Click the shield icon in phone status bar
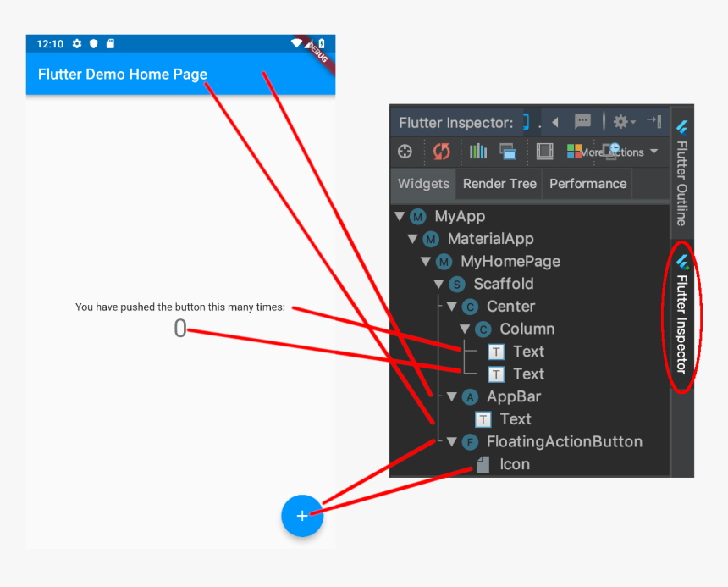 click(x=94, y=44)
